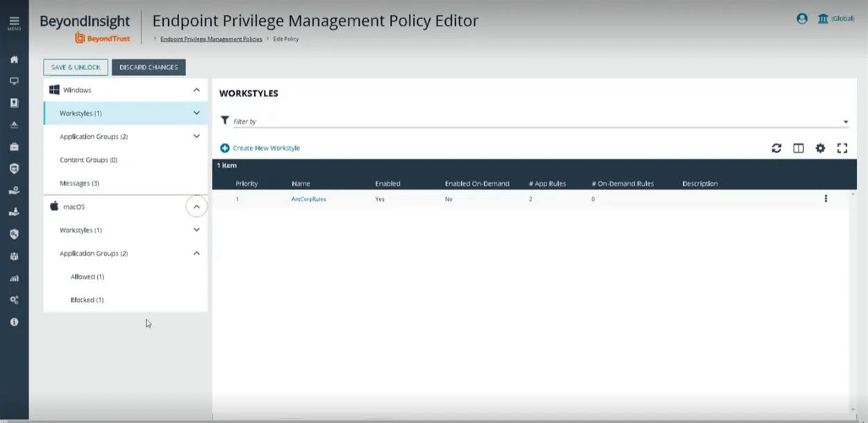
Task: Click the Windows logo icon
Action: click(54, 90)
